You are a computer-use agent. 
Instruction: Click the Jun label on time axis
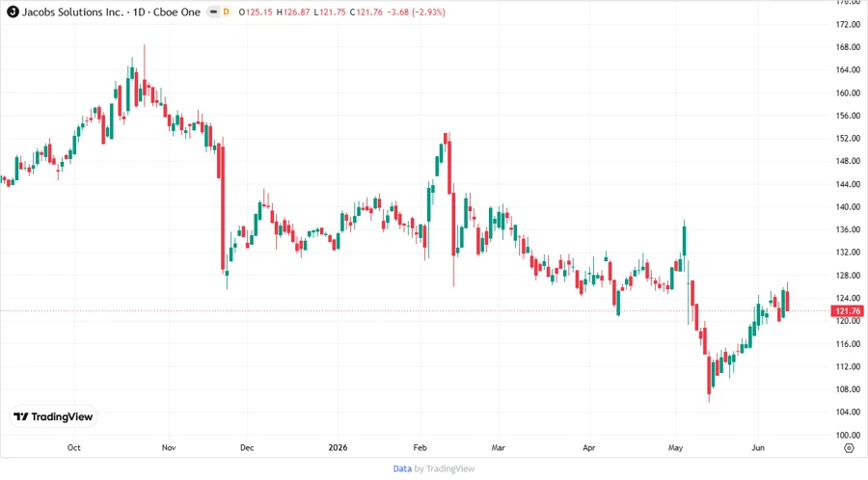(758, 448)
